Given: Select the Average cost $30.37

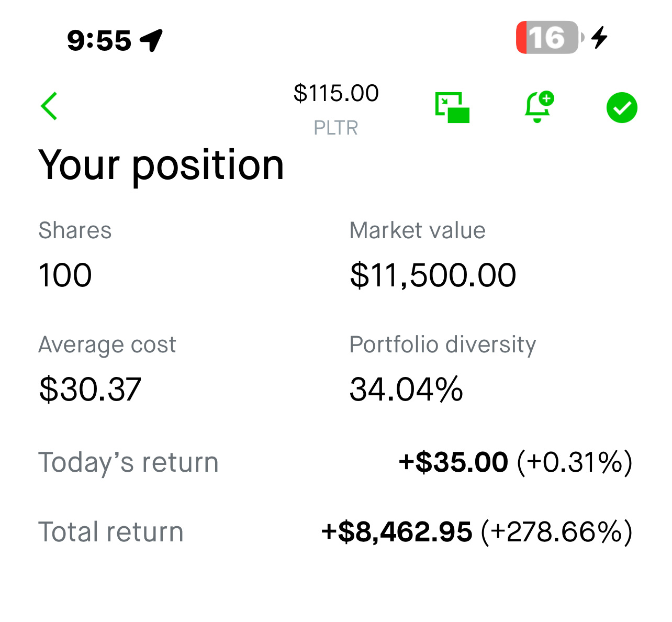Looking at the screenshot, I should [x=90, y=390].
